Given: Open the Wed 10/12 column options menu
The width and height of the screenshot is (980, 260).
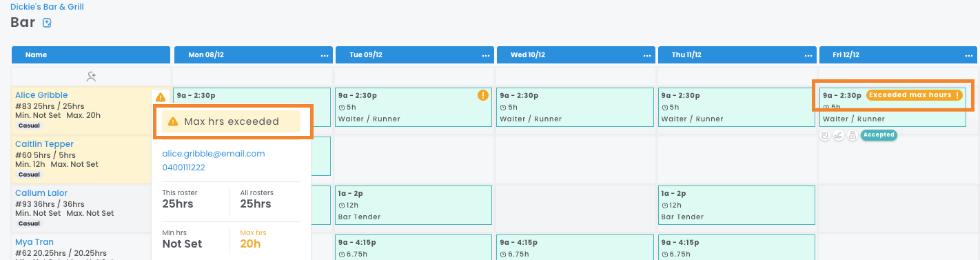Looking at the screenshot, I should 646,55.
